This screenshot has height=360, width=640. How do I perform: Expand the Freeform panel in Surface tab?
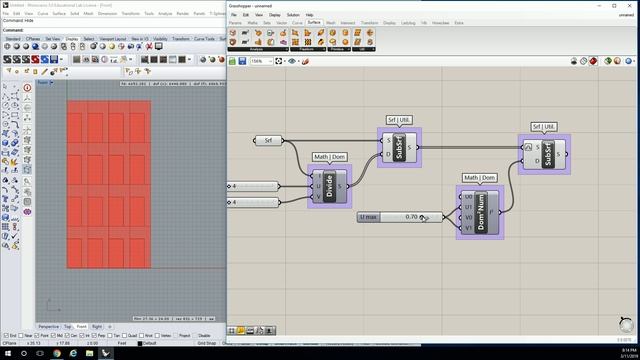pos(308,49)
